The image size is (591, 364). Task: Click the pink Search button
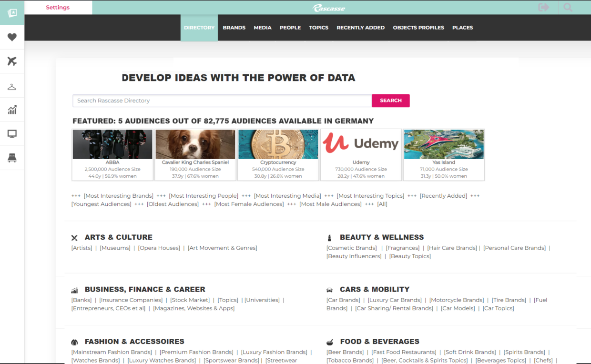391,101
